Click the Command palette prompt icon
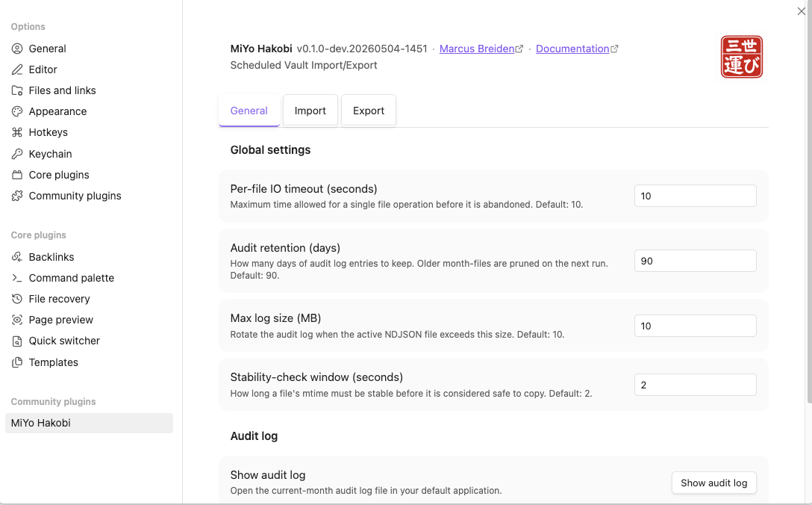 [17, 278]
